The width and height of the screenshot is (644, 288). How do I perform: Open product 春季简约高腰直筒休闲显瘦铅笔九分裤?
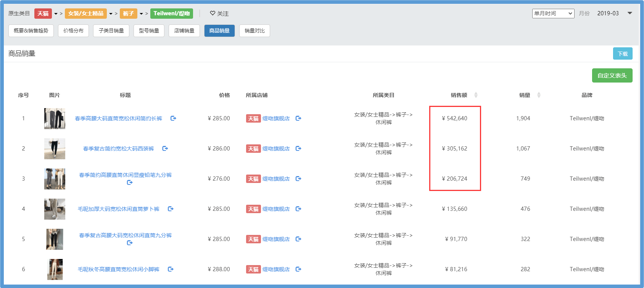click(x=125, y=175)
